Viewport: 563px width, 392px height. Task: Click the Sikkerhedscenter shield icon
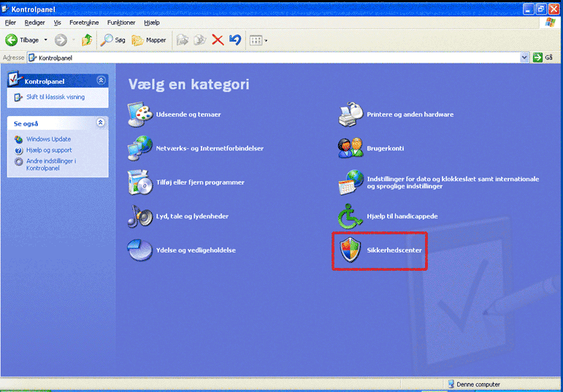point(351,250)
